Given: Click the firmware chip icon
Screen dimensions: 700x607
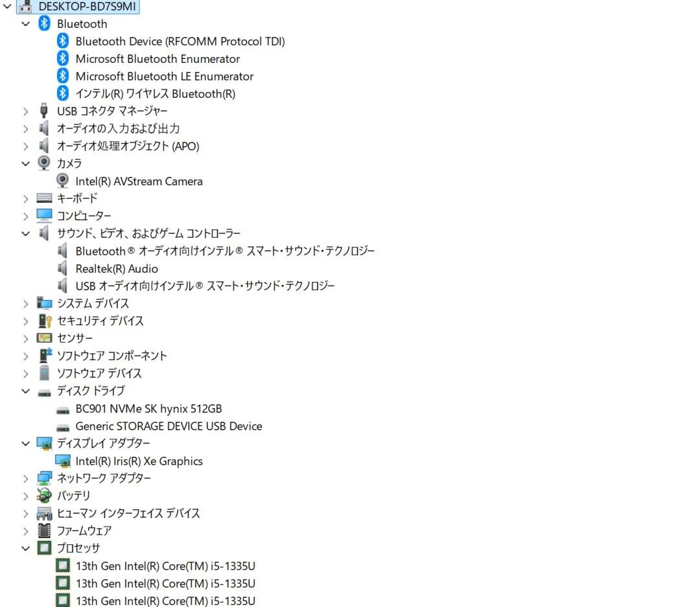Looking at the screenshot, I should [44, 530].
